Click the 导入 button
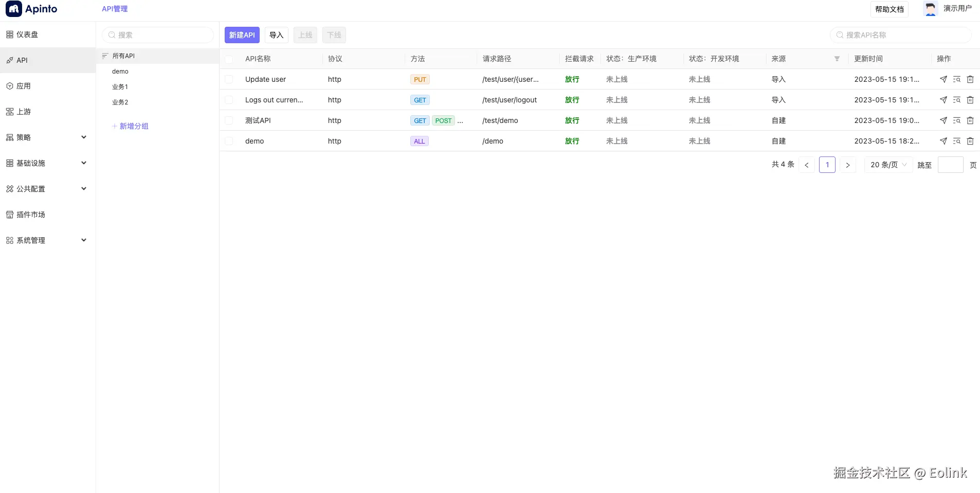Screen dimensions: 980x493 point(277,35)
